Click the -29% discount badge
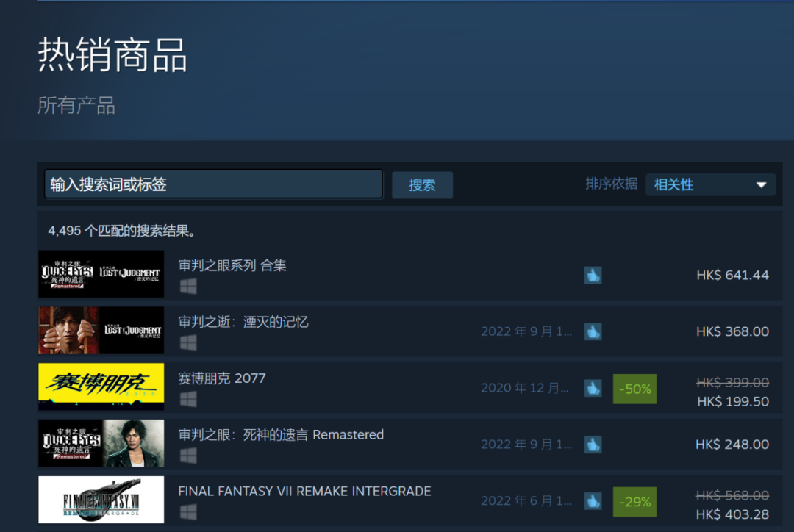 point(635,502)
